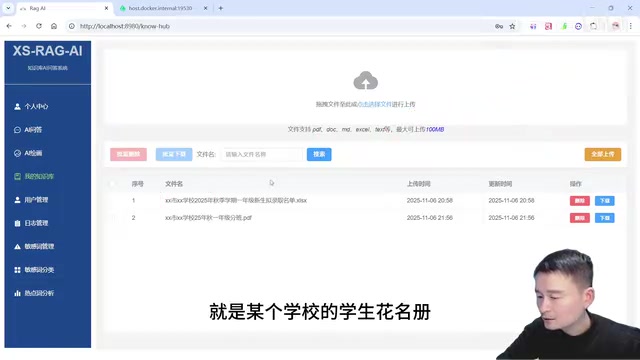640x360 pixels.
Task: Click the blue select-file upload link
Action: click(375, 104)
